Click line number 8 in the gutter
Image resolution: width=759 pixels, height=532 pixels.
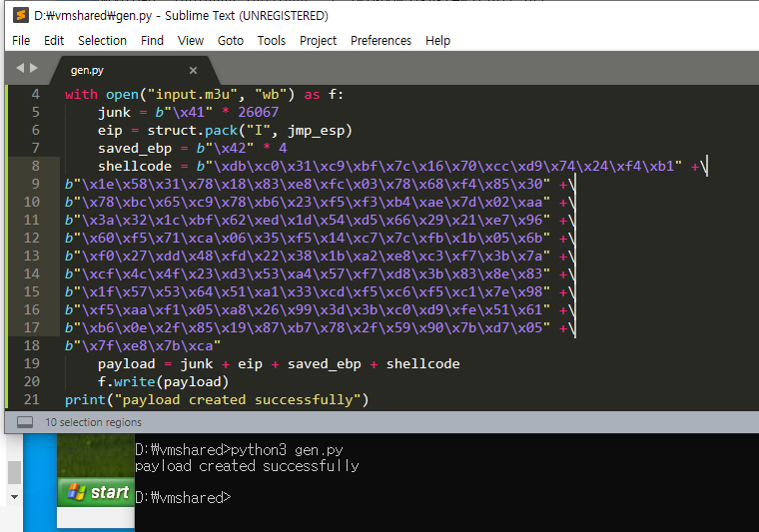(x=35, y=166)
